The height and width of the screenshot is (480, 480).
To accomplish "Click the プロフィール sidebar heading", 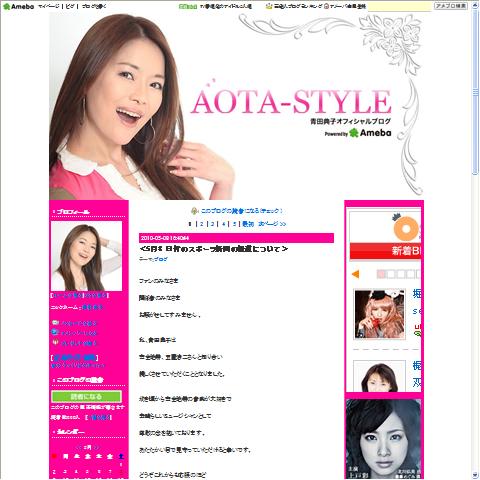I will [x=73, y=212].
